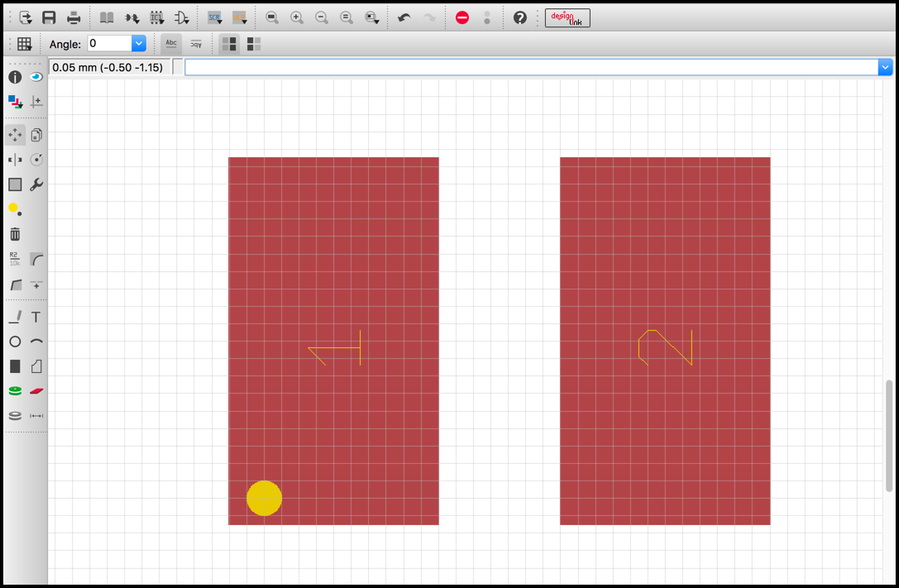Click the design link button
The height and width of the screenshot is (588, 899).
click(x=567, y=17)
